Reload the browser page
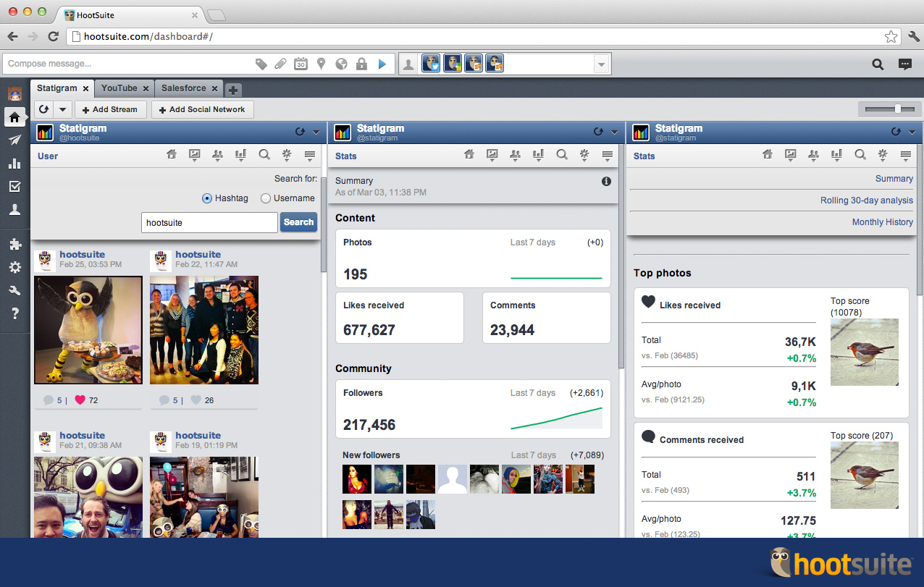The image size is (924, 587). [53, 36]
